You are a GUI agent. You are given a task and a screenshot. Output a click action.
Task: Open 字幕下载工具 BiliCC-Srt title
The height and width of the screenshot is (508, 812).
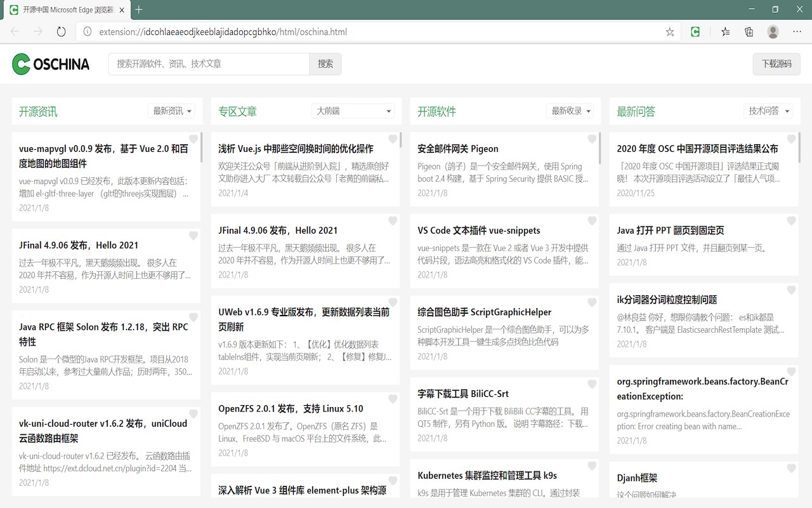tap(463, 394)
